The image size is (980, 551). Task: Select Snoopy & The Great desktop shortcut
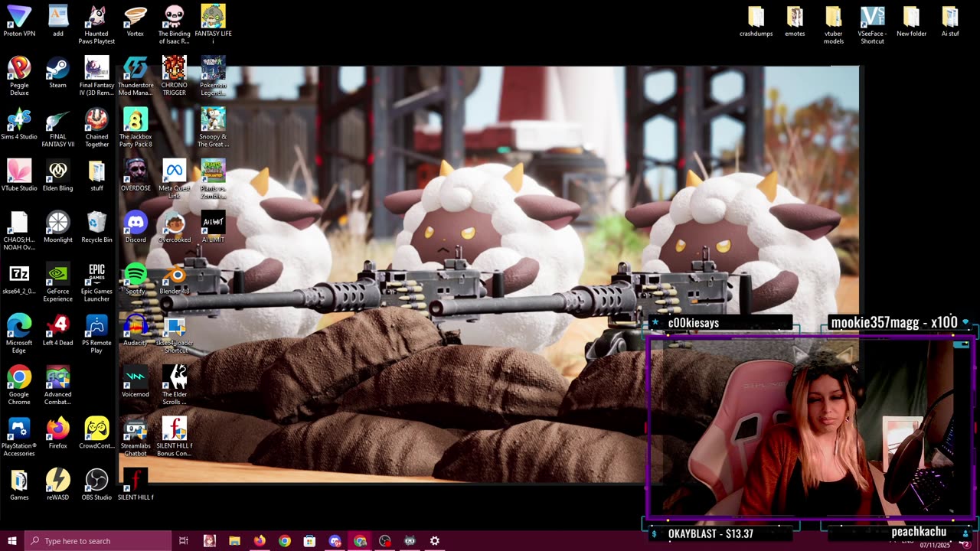(x=213, y=128)
